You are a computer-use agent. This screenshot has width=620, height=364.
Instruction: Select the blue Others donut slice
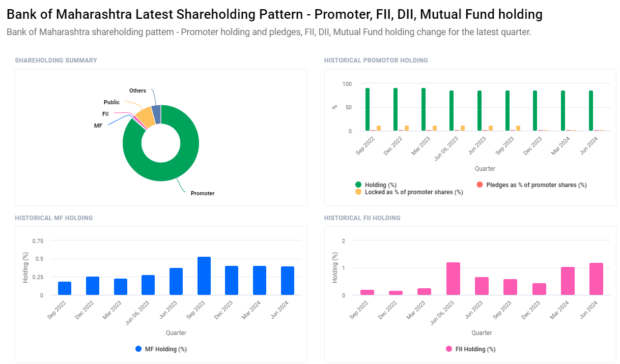156,114
